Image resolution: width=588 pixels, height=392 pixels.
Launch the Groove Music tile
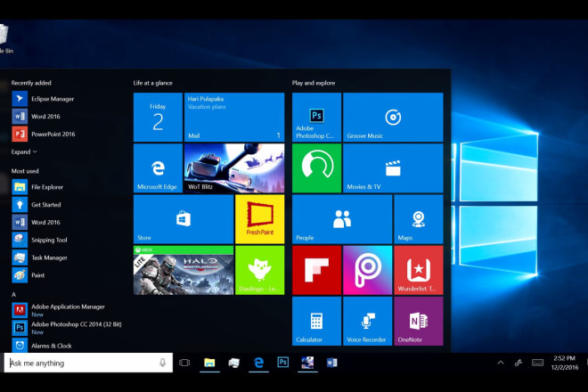(x=393, y=117)
